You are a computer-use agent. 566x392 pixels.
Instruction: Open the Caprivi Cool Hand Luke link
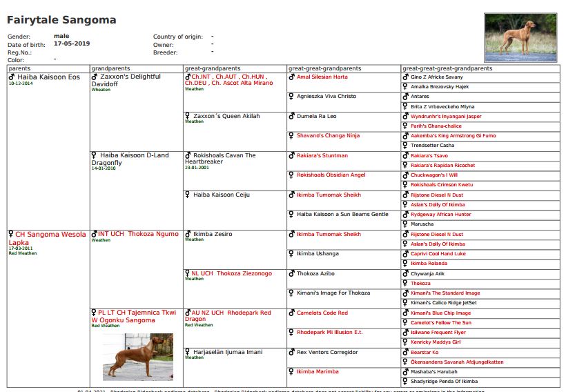click(438, 254)
